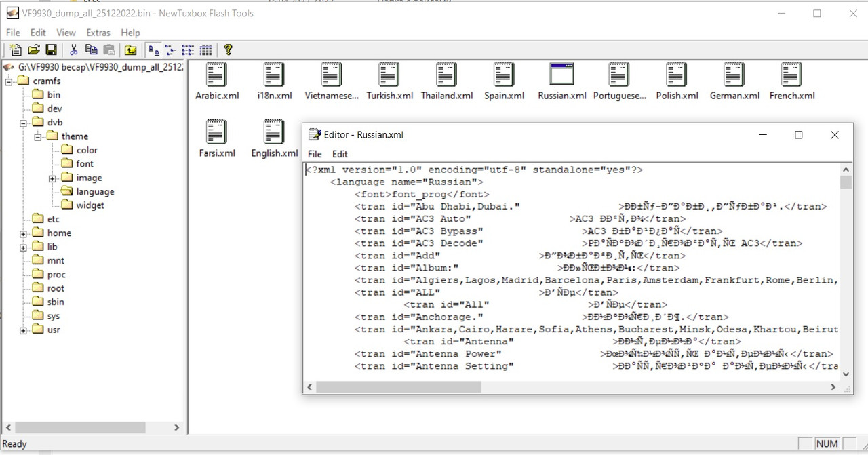
Task: Click the editor's scroll-right arrow
Action: [833, 387]
